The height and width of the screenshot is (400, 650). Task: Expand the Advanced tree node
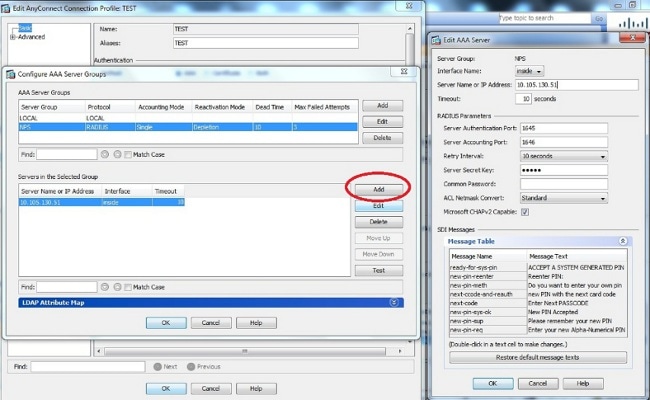12,37
